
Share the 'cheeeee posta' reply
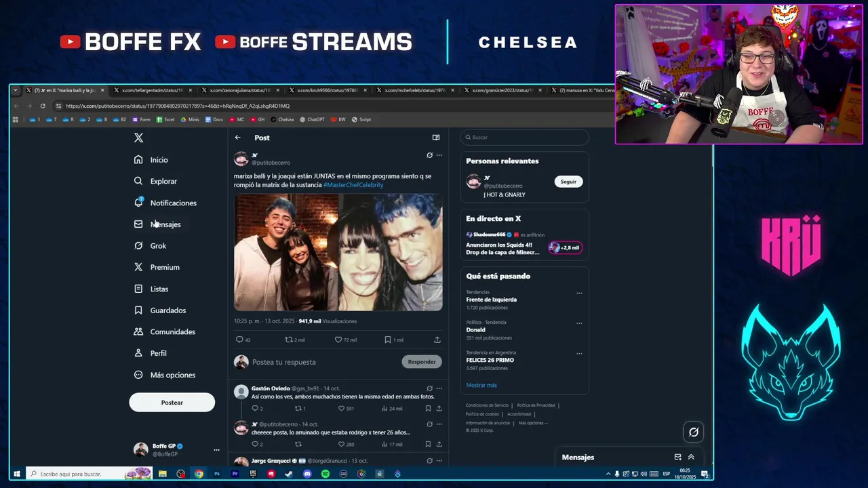pos(439,444)
